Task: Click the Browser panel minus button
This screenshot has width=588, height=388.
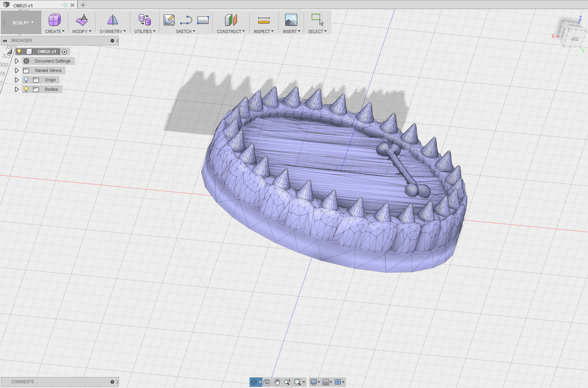Action: pyautogui.click(x=112, y=40)
